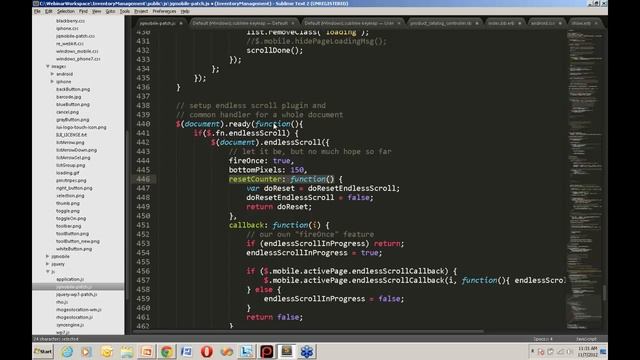Open the light blue L taskbar icon
Image resolution: width=640 pixels, height=360 pixels.
tap(247, 351)
